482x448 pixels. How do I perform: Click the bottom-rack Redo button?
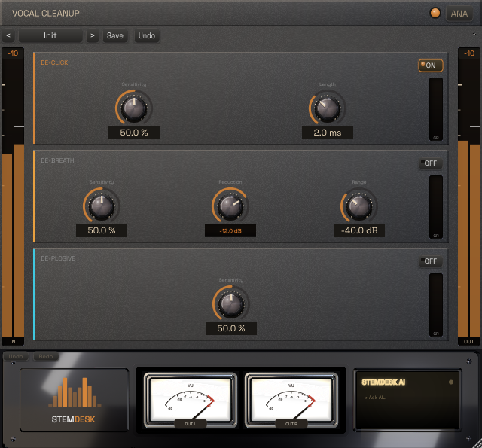pos(46,356)
